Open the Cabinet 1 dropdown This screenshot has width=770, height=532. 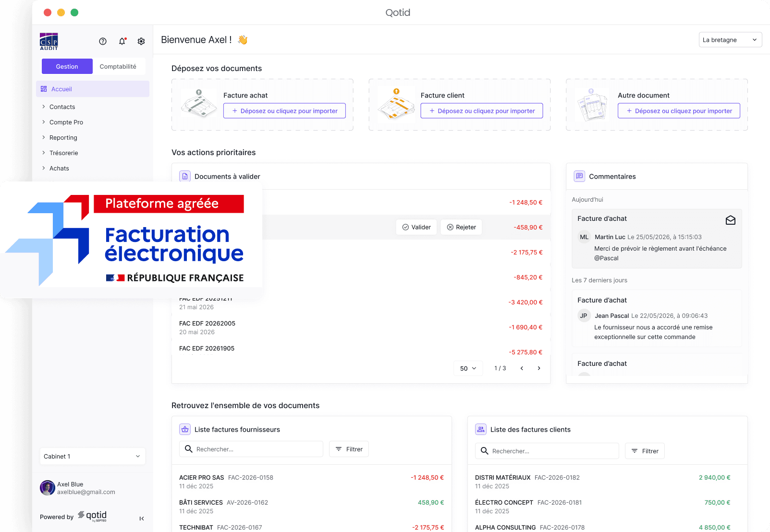click(x=92, y=456)
